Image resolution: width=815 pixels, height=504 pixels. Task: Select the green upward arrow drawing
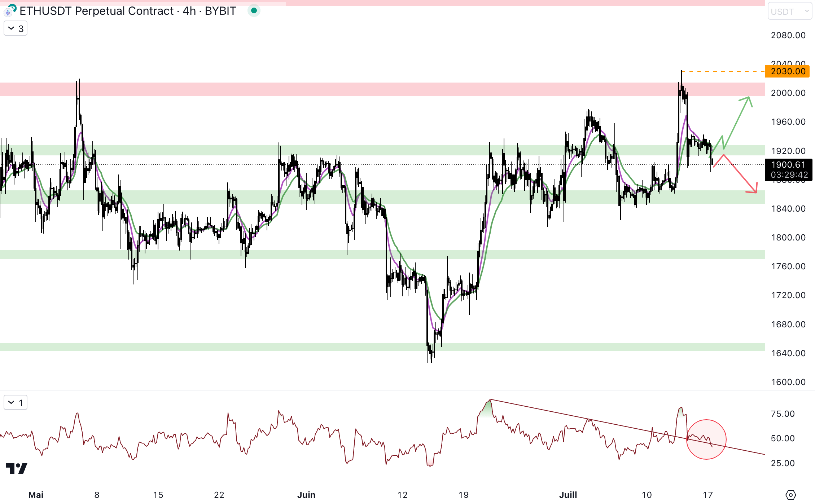736,123
